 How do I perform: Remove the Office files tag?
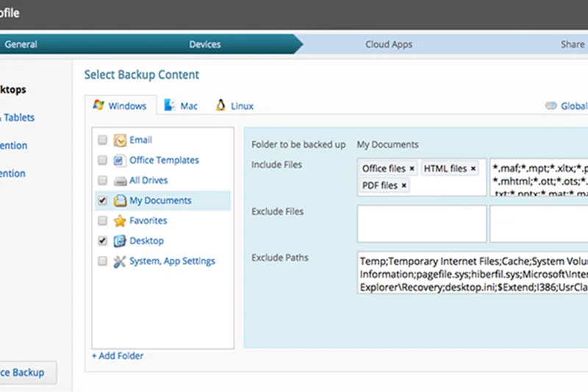[412, 169]
